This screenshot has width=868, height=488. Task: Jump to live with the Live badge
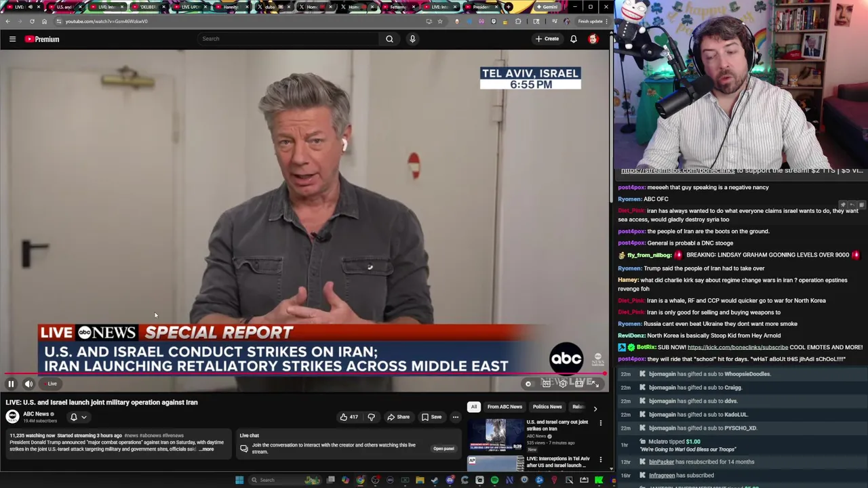click(52, 384)
